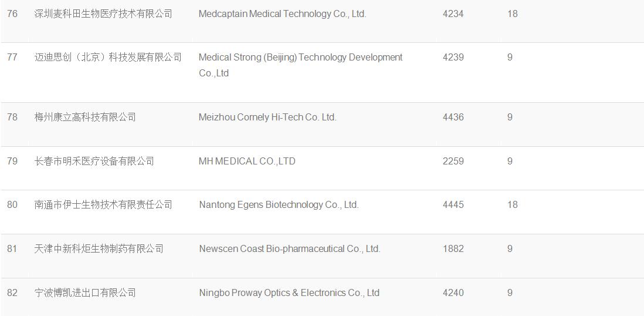644x316 pixels.
Task: Click Meizhou Cornely Hi-Tech Co. Ltd.
Action: click(267, 117)
